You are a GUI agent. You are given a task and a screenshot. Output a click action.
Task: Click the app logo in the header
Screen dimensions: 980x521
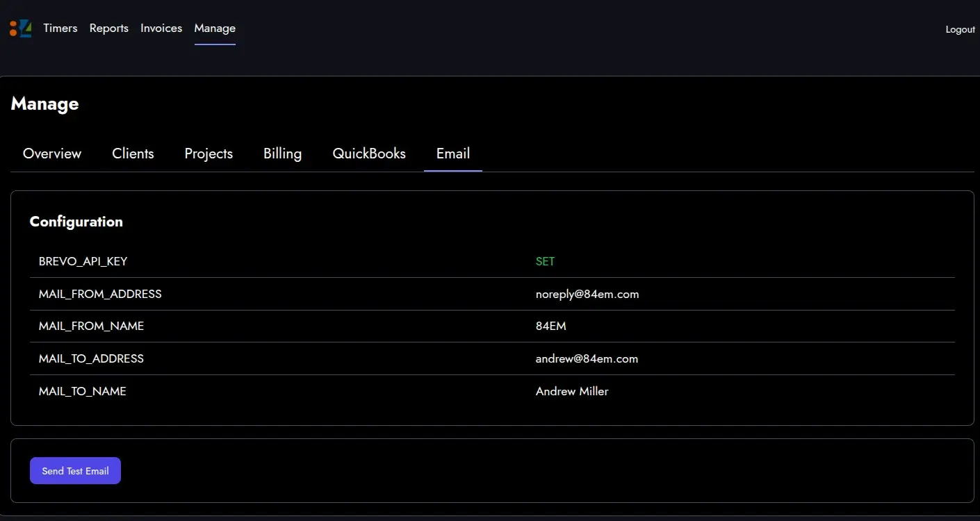coord(21,28)
